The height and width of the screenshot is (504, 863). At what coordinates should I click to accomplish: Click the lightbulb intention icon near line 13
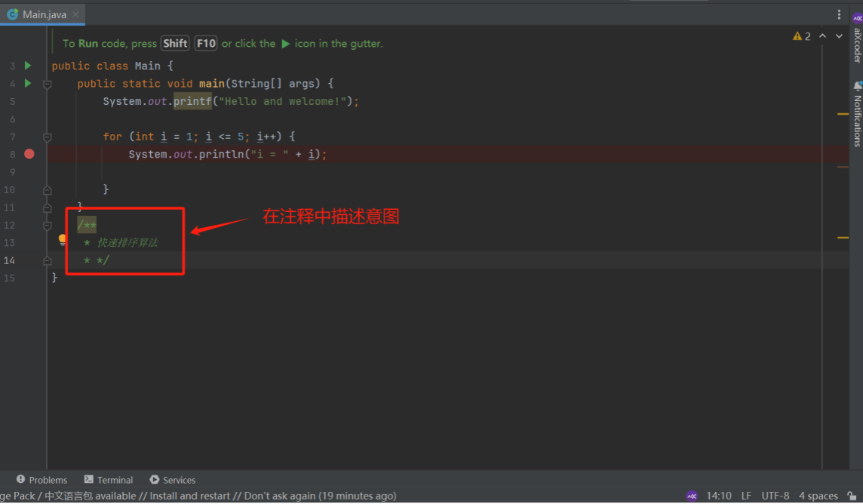pos(63,240)
